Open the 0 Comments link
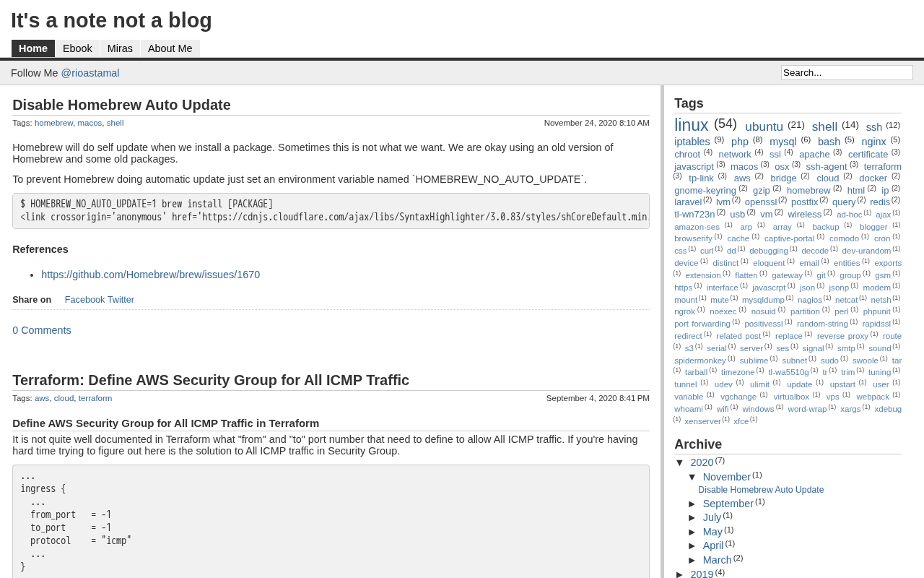Image resolution: width=924 pixels, height=578 pixels. 42,330
